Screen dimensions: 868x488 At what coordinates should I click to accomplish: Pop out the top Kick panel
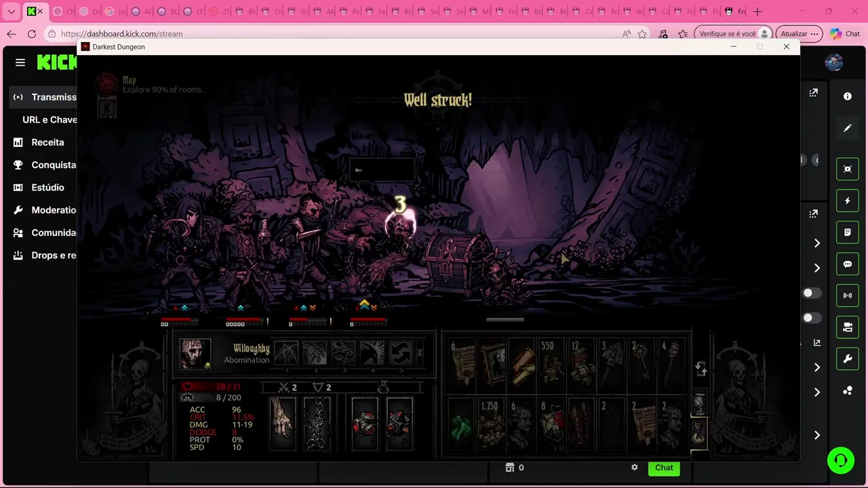point(814,93)
